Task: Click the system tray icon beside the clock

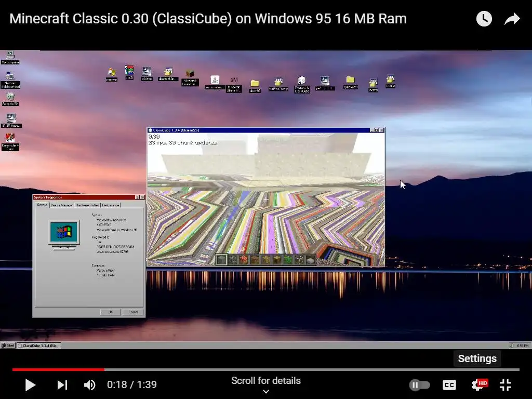Action: click(512, 345)
